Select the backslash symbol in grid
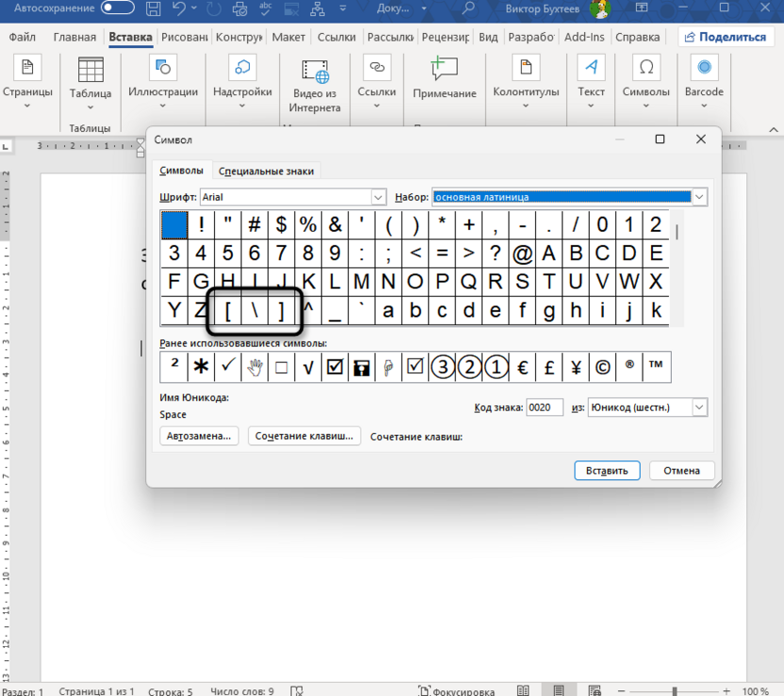Viewport: 784px width, 696px height. point(254,310)
